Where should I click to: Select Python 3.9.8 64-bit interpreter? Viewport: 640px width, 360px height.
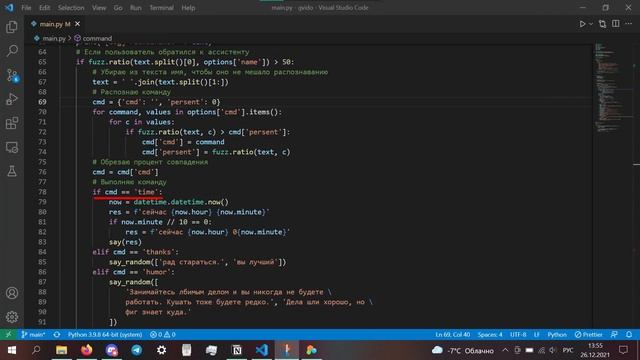[x=104, y=334]
